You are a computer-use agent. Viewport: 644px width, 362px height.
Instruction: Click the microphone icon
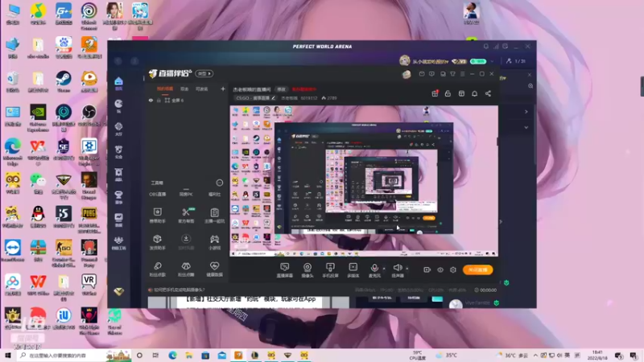pyautogui.click(x=374, y=268)
